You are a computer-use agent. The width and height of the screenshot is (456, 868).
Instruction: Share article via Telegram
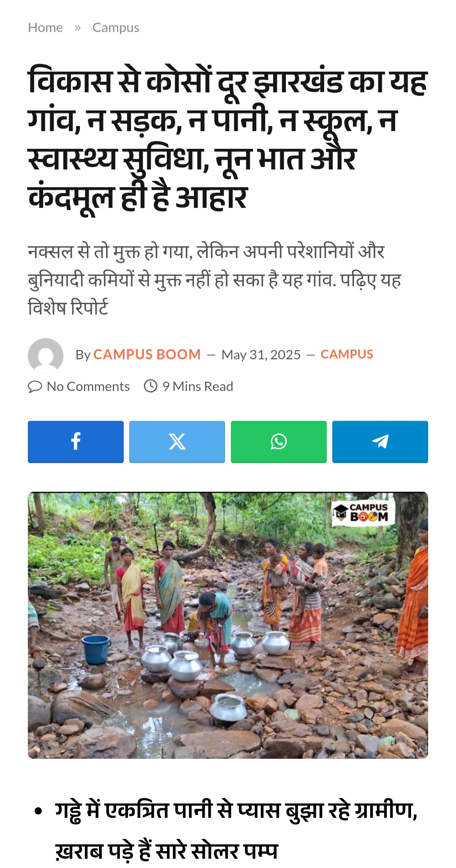coord(380,442)
